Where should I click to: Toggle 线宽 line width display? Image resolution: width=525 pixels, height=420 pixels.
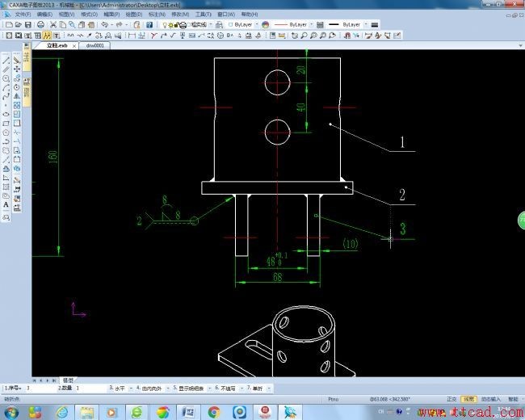point(468,399)
